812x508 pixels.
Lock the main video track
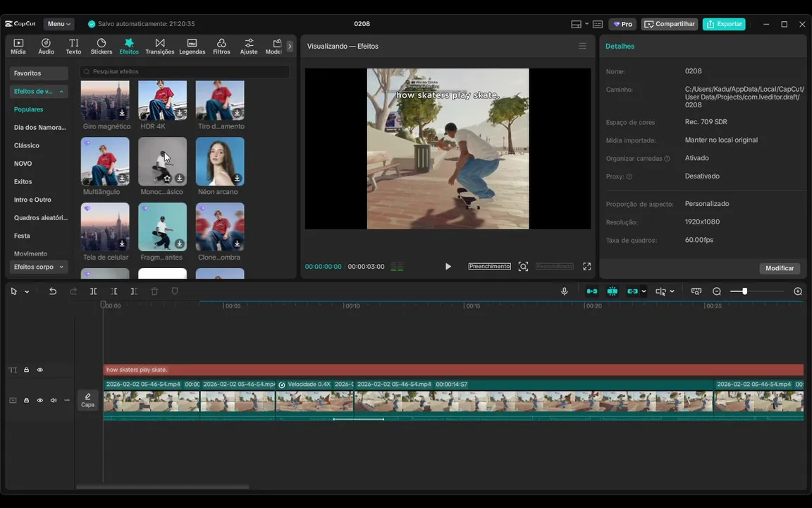coord(26,400)
